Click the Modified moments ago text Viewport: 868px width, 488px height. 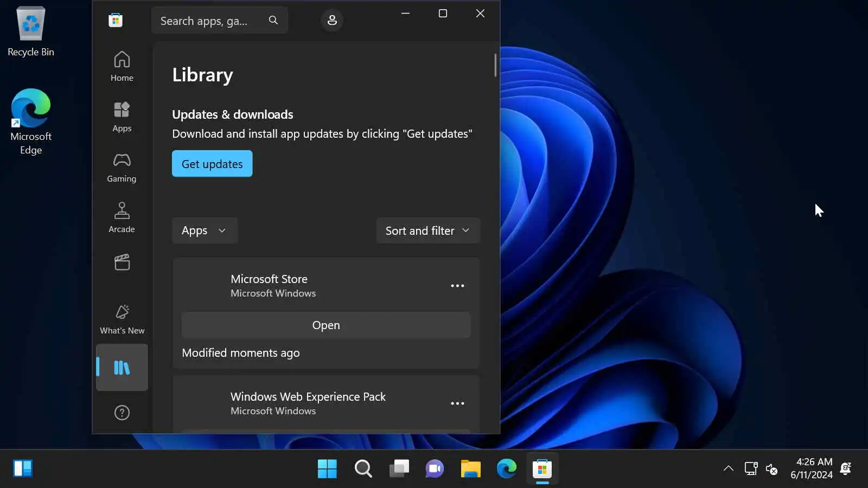coord(241,353)
